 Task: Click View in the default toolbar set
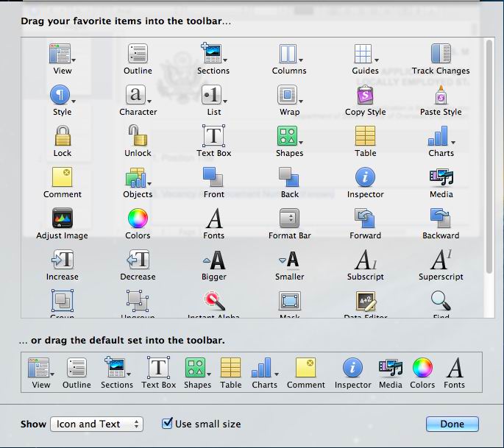(40, 373)
